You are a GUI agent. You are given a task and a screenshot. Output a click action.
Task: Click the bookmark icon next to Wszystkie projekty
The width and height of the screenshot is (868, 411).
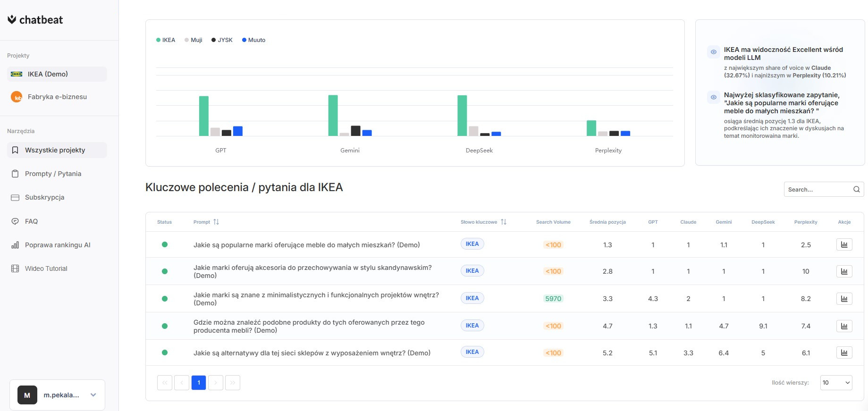[x=15, y=150]
